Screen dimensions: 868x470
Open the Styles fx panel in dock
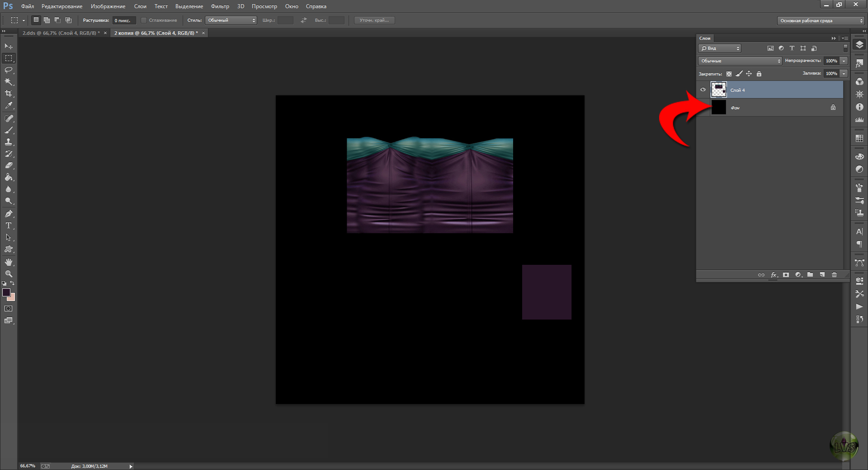tap(859, 64)
